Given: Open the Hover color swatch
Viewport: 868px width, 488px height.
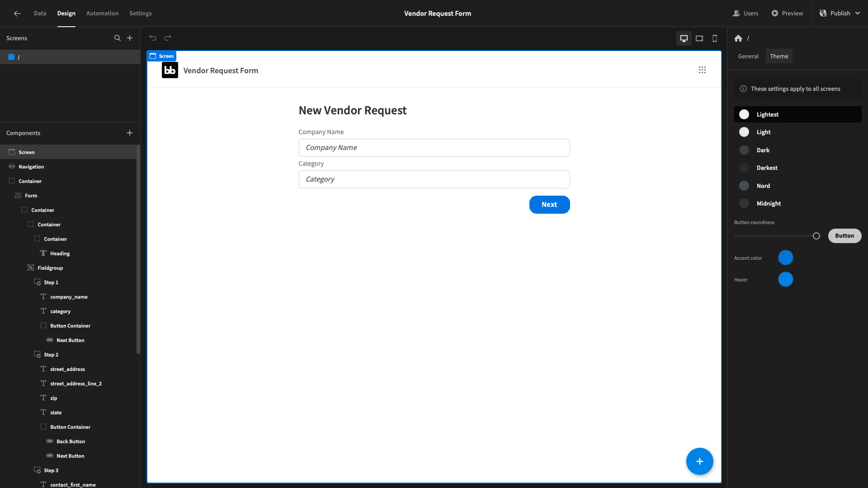Looking at the screenshot, I should point(785,280).
